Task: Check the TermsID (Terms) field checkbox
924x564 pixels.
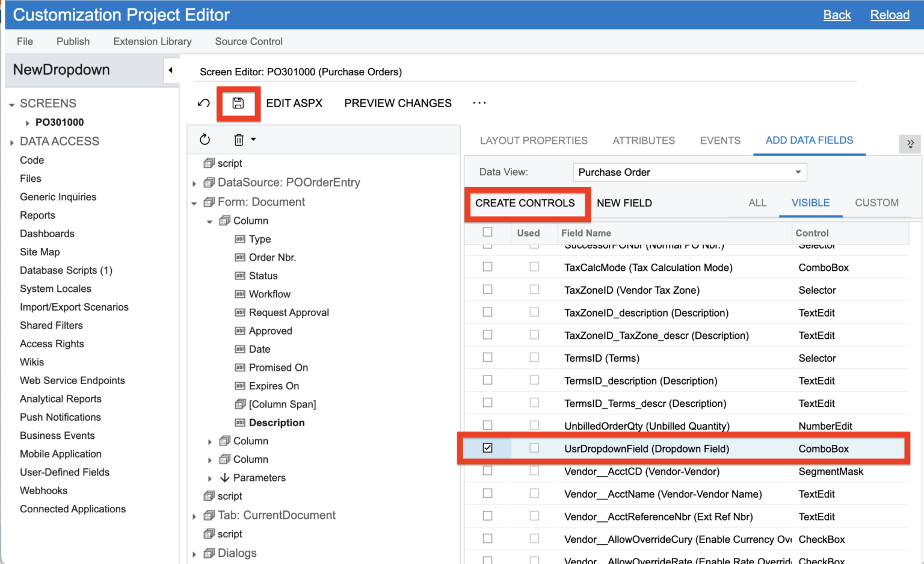Action: [487, 358]
